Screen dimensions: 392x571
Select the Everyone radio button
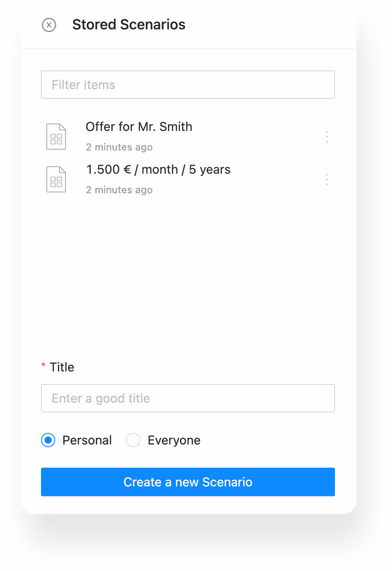coord(133,440)
